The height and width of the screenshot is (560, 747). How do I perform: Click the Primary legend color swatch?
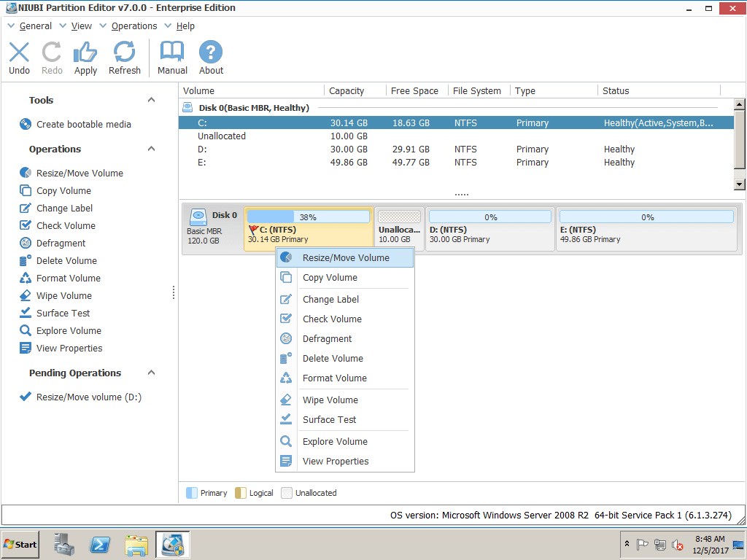coord(192,493)
